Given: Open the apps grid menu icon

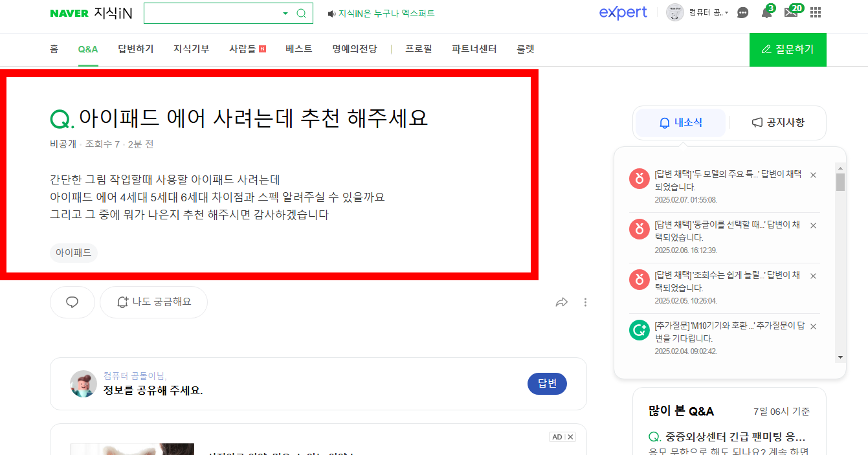Looking at the screenshot, I should (816, 12).
